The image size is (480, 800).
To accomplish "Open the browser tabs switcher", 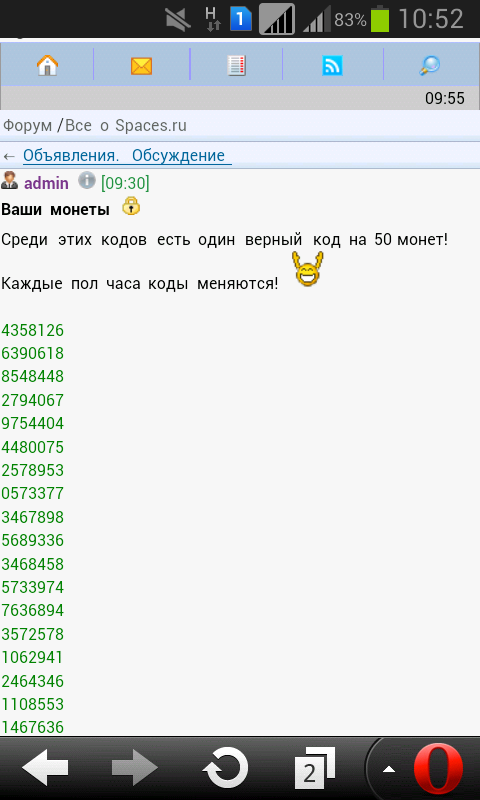I will (314, 768).
